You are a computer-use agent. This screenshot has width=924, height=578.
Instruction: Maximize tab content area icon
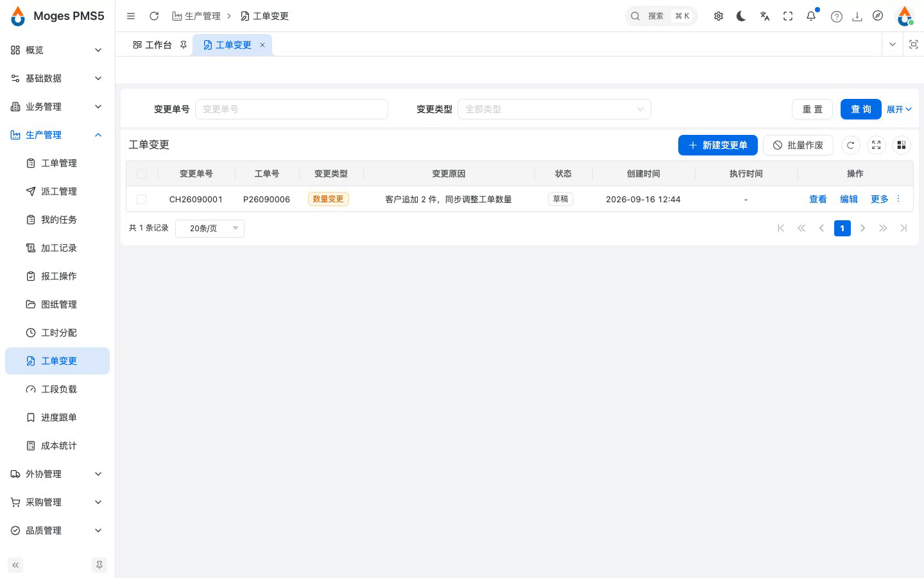coord(914,44)
